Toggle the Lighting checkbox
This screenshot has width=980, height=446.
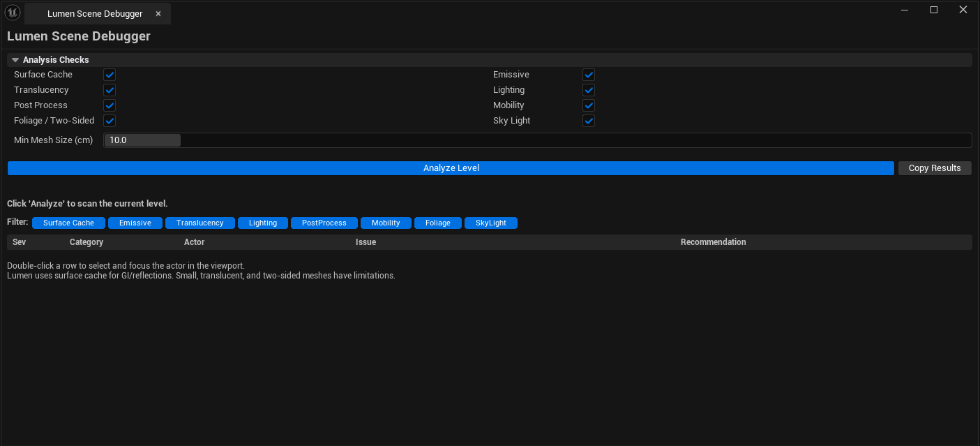coord(589,90)
